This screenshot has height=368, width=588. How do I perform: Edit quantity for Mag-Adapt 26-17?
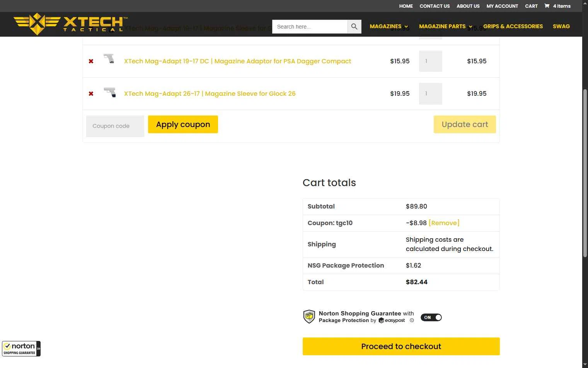(x=430, y=93)
